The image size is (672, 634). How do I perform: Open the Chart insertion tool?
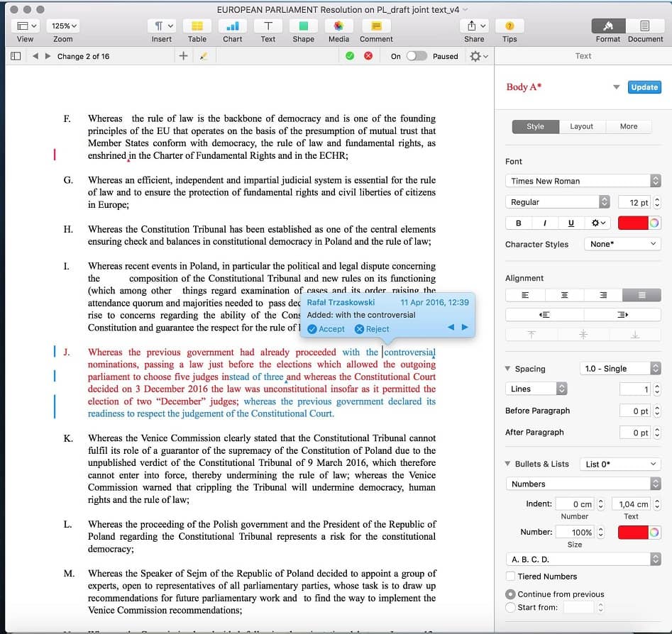(x=232, y=26)
